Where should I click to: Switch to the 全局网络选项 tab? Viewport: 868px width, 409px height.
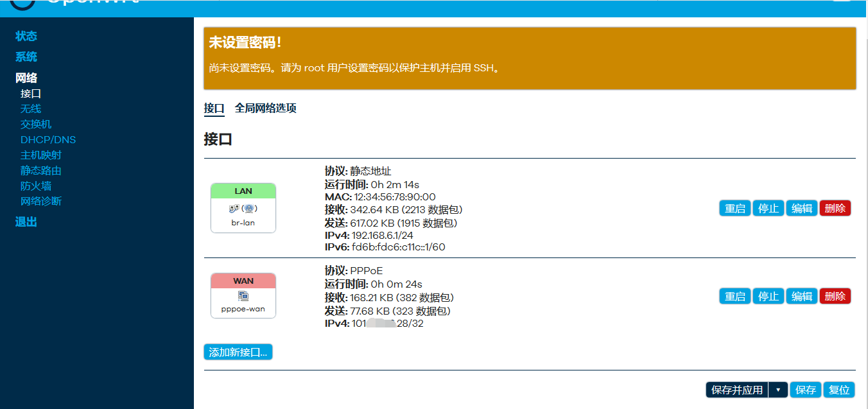pos(265,108)
